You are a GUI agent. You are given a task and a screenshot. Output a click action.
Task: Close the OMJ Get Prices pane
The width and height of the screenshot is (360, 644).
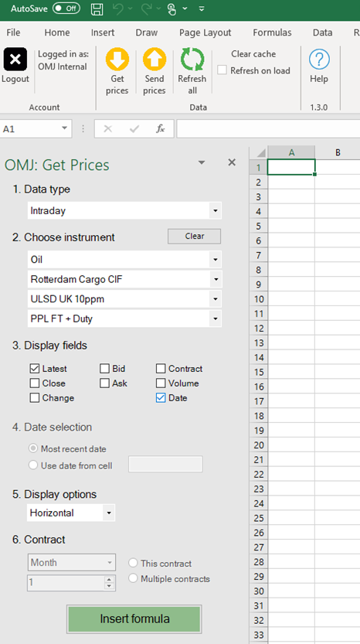click(x=232, y=162)
